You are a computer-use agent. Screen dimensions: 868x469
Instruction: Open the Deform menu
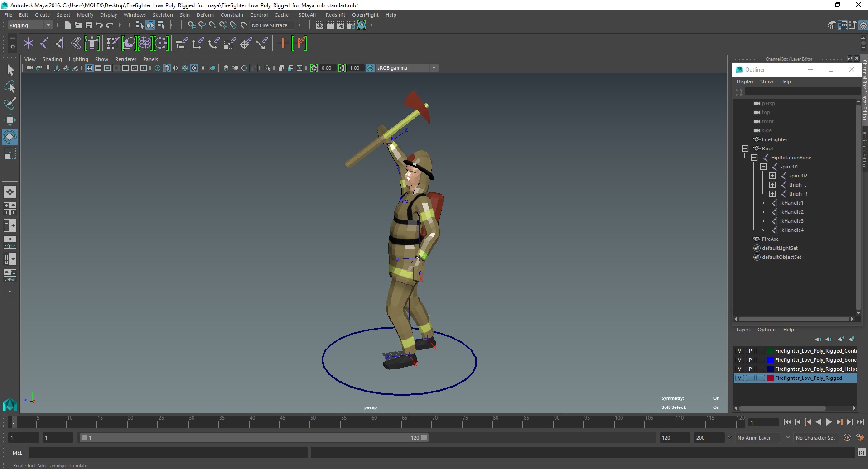click(x=205, y=15)
